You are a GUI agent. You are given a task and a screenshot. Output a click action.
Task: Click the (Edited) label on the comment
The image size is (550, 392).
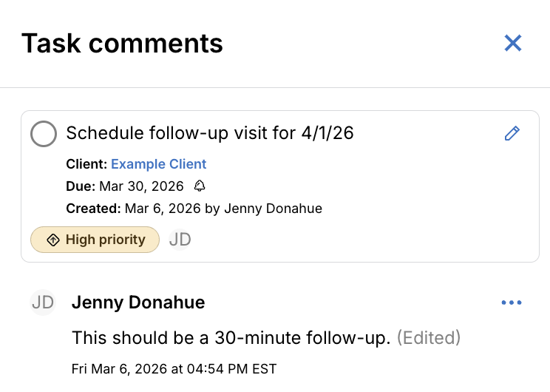[429, 338]
